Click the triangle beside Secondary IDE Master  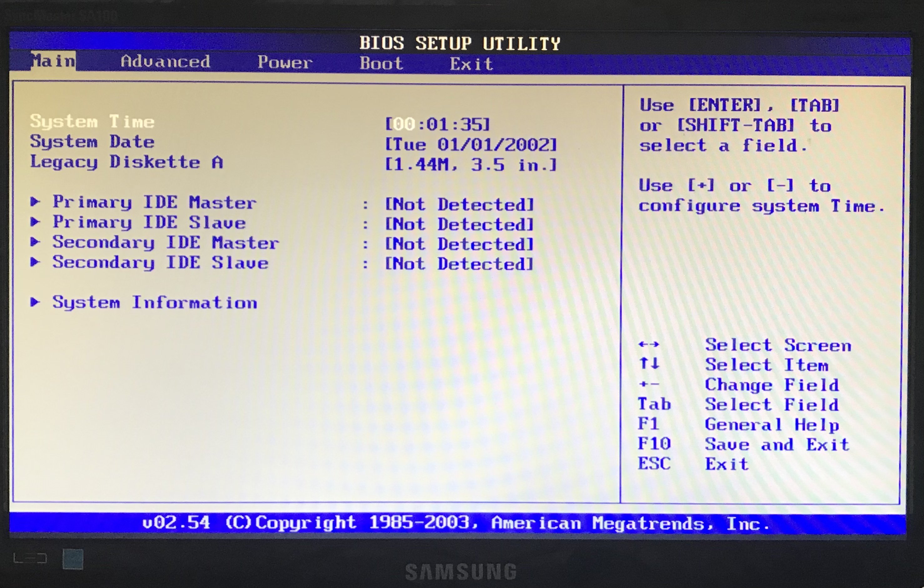tap(35, 242)
